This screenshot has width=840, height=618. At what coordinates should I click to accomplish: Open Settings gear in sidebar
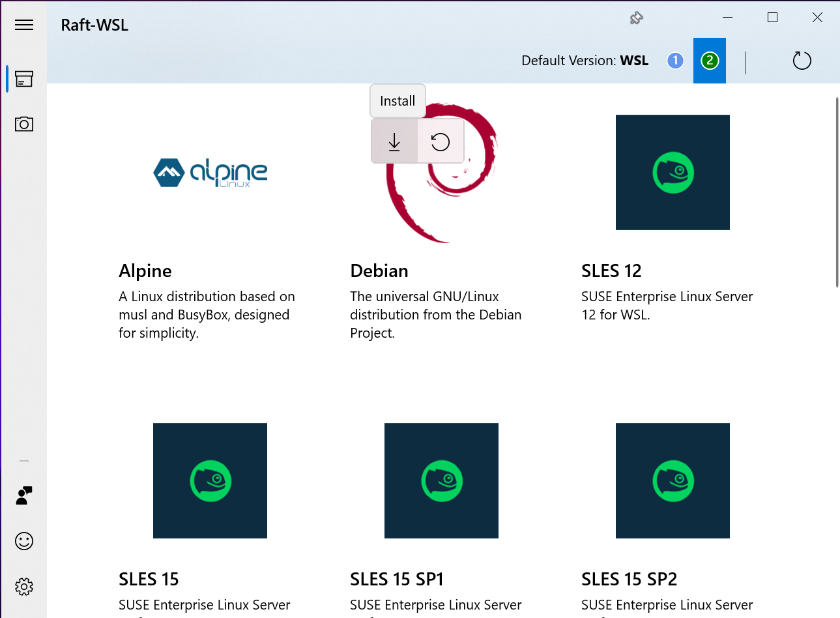[x=24, y=587]
